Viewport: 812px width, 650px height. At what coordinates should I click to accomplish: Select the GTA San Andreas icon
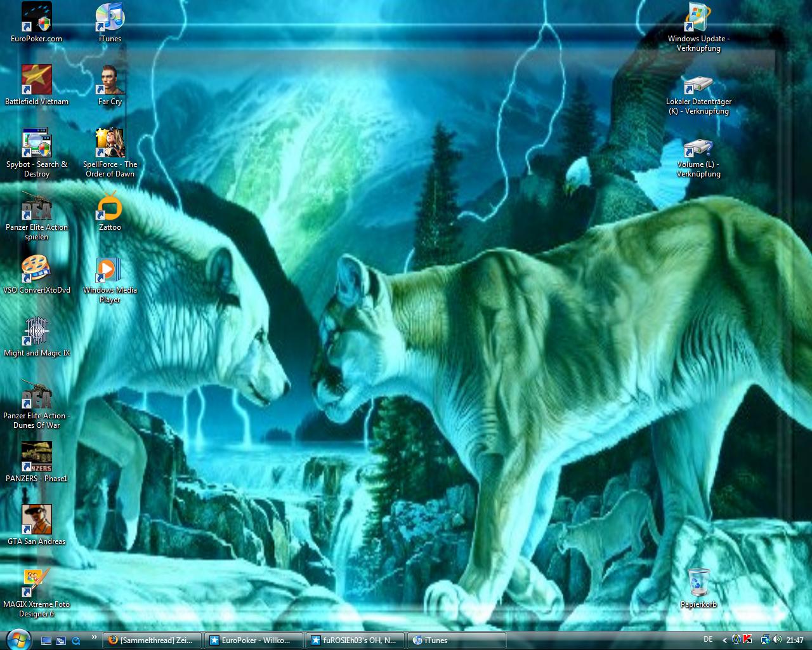tap(36, 526)
